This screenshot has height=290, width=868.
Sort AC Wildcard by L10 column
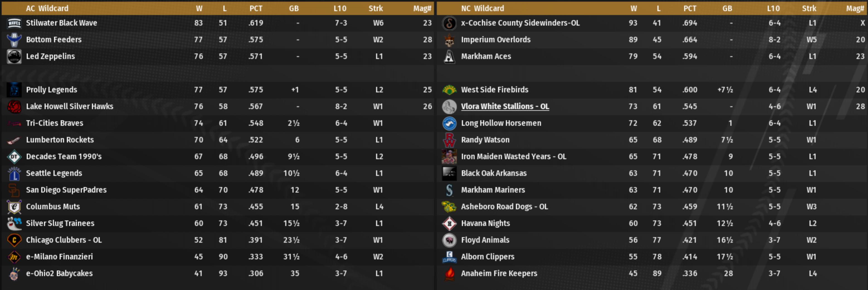coord(340,8)
